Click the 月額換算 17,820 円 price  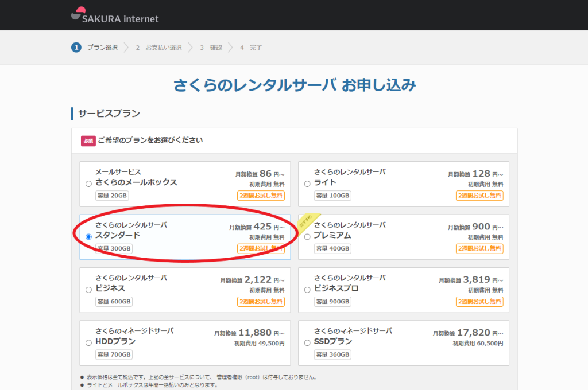pyautogui.click(x=468, y=333)
